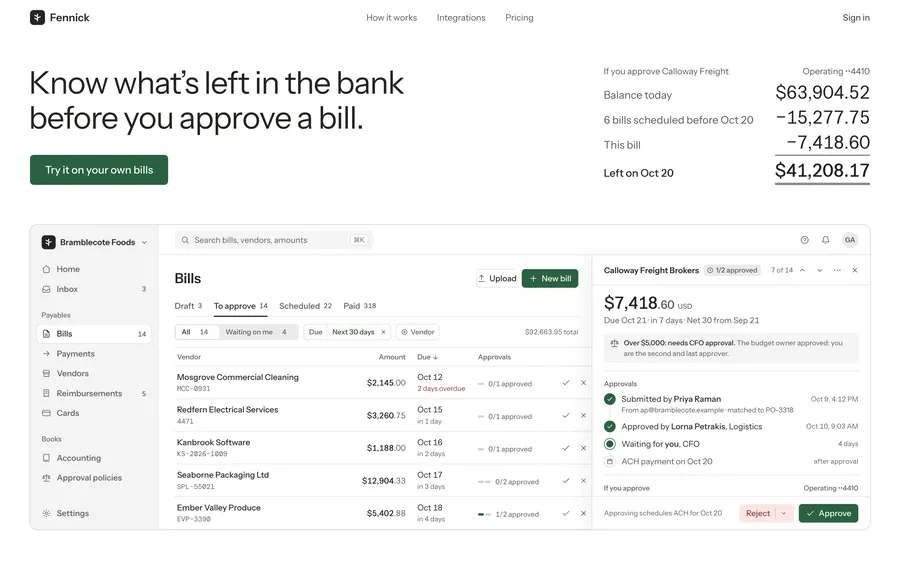Open Vendors in the sidebar
The width and height of the screenshot is (900, 562).
[x=95, y=374]
